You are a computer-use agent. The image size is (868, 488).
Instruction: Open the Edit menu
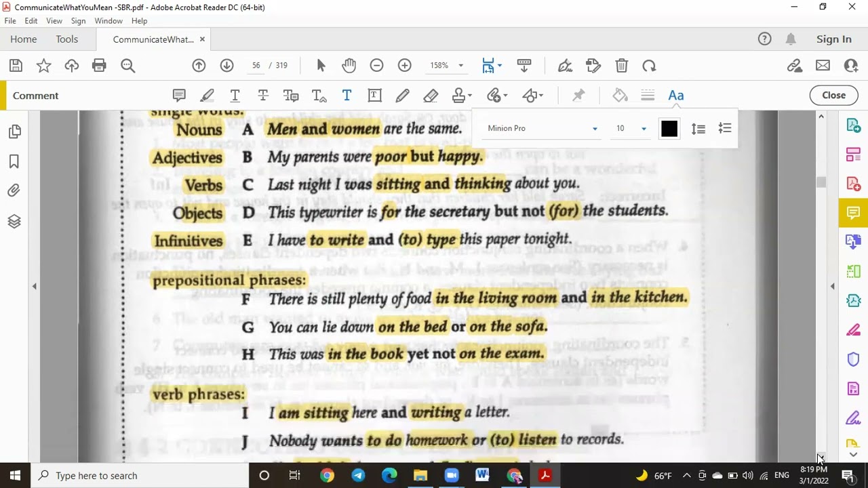click(31, 21)
